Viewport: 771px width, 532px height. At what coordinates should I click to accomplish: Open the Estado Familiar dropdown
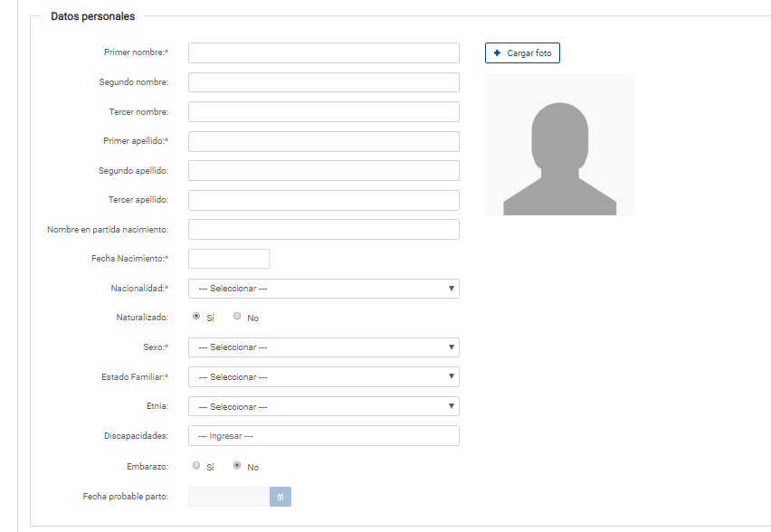(x=323, y=376)
